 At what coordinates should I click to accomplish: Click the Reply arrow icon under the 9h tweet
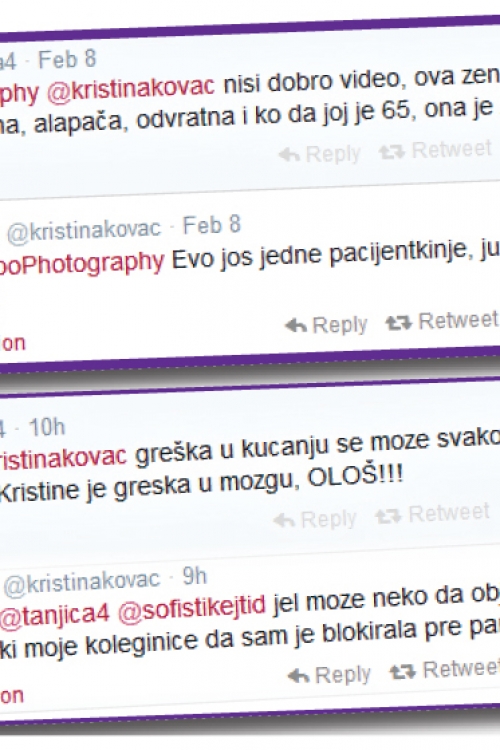tap(299, 676)
